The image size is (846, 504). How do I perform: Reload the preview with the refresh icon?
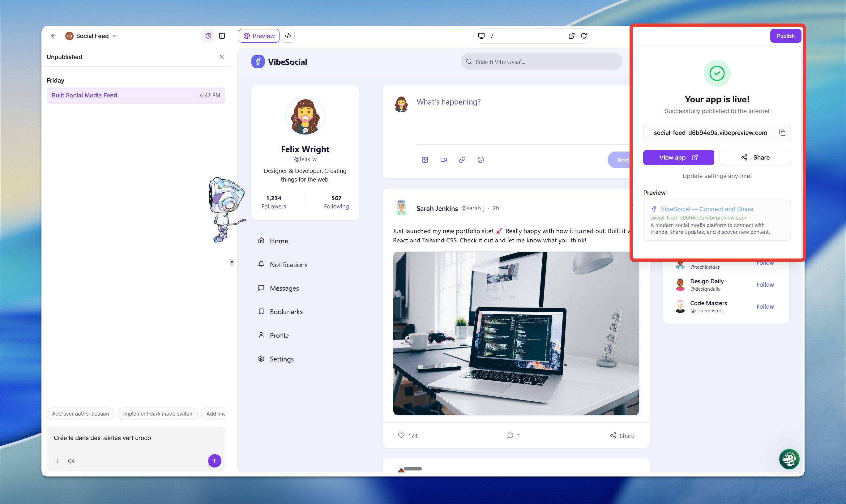coord(584,36)
